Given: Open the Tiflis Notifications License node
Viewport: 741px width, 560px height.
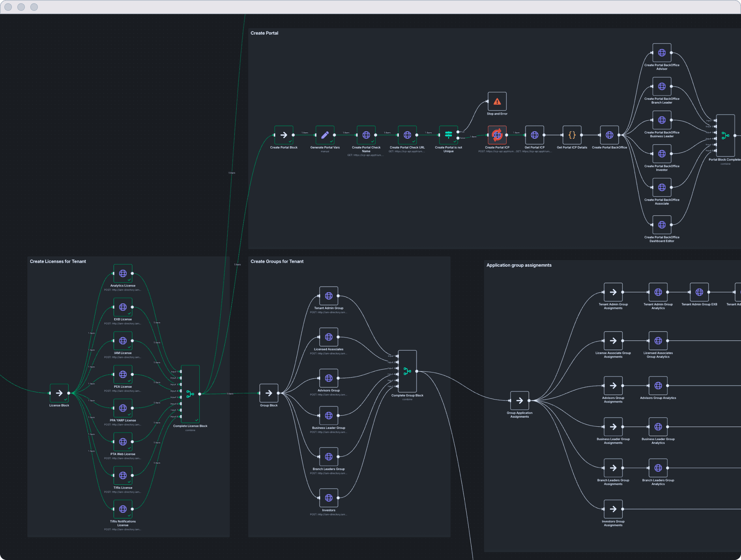Looking at the screenshot, I should [123, 509].
